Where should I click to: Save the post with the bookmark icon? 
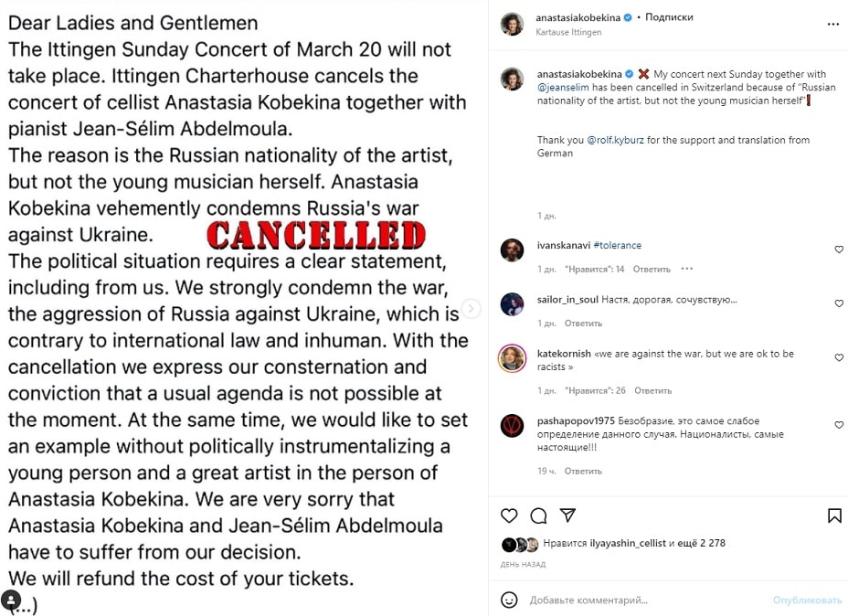pyautogui.click(x=834, y=515)
